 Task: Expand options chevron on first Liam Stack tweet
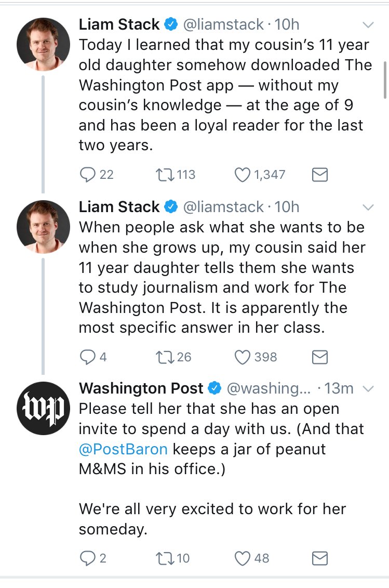(368, 25)
